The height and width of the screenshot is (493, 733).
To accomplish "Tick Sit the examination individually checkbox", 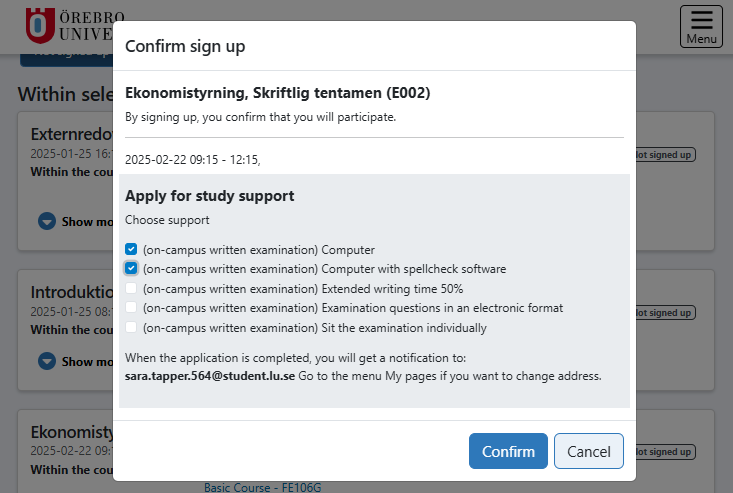I will pyautogui.click(x=132, y=327).
